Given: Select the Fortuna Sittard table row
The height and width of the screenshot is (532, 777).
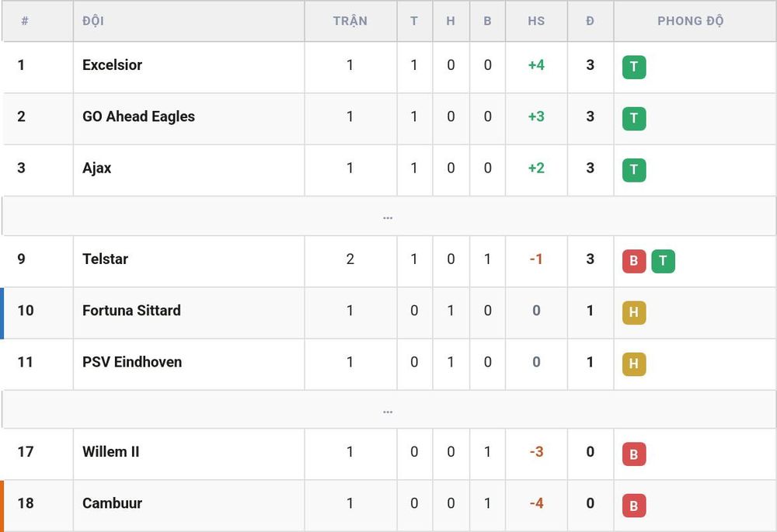Looking at the screenshot, I should 388,313.
